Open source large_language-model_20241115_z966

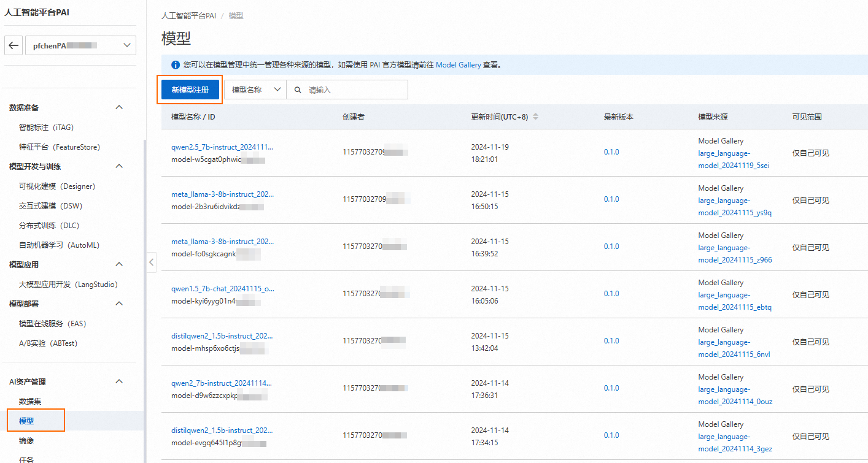coord(735,254)
